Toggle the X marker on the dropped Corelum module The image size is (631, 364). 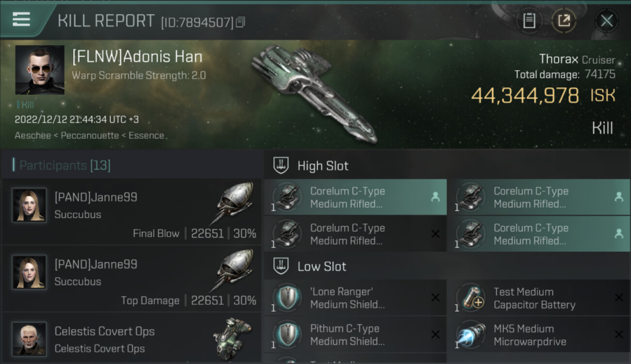[435, 234]
